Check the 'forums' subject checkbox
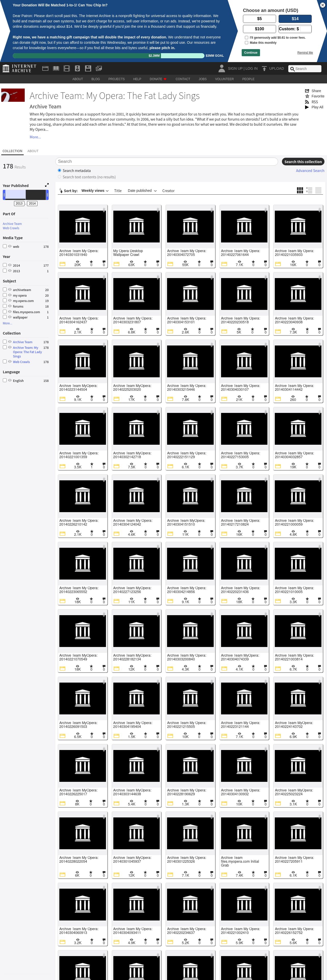327x980 pixels. pos(5,306)
